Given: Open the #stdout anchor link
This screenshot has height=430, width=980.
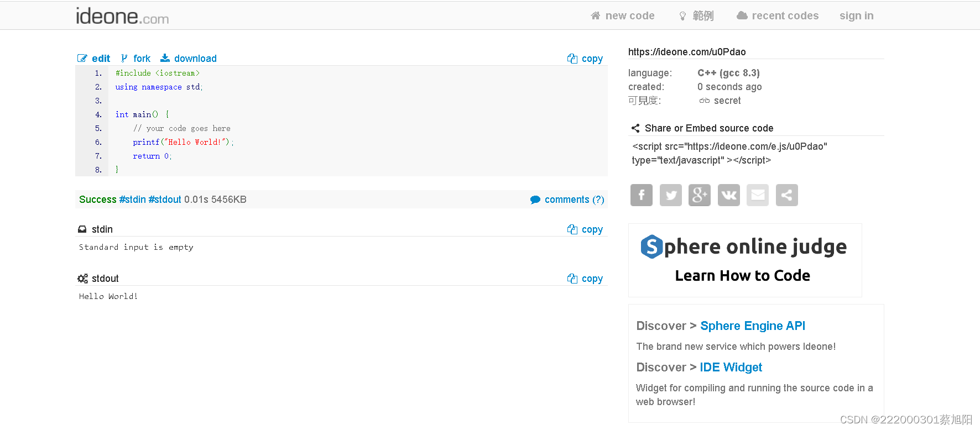Looking at the screenshot, I should (x=165, y=200).
